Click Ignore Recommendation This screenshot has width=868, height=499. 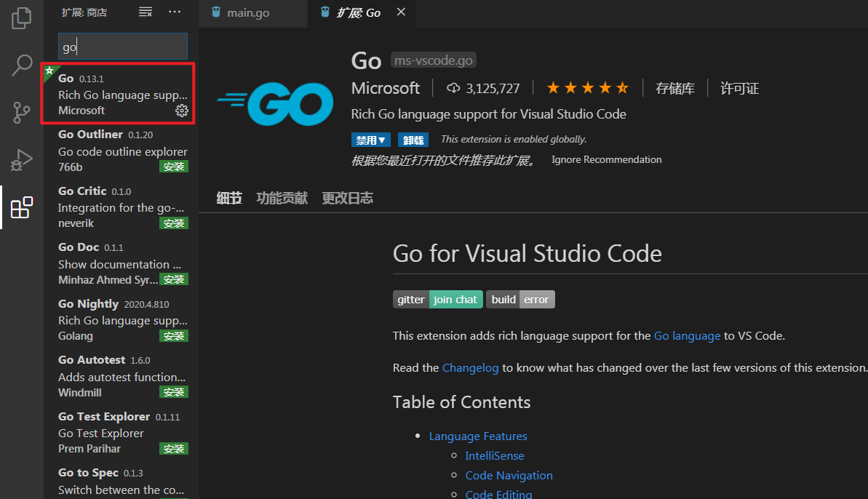(606, 160)
